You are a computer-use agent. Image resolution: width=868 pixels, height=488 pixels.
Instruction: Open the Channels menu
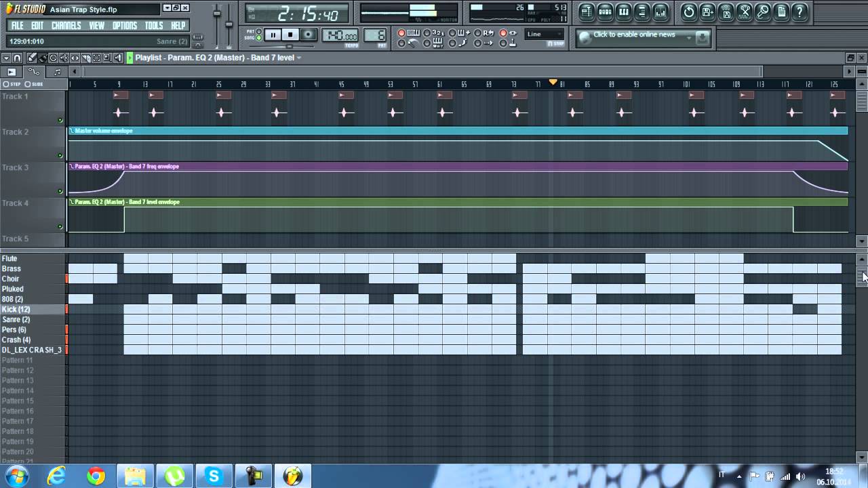pyautogui.click(x=66, y=25)
